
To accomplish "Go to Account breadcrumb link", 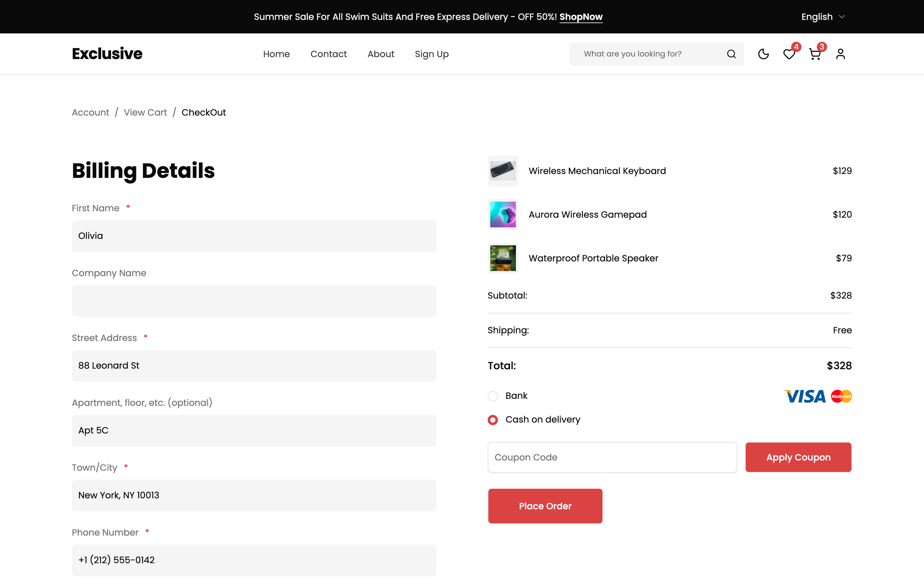I will pyautogui.click(x=90, y=112).
